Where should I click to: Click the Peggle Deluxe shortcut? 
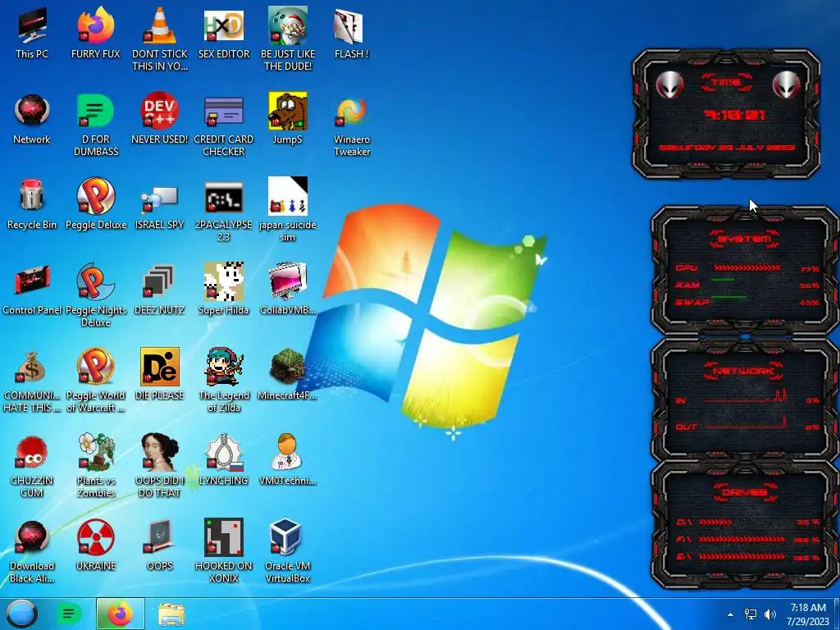coord(95,196)
